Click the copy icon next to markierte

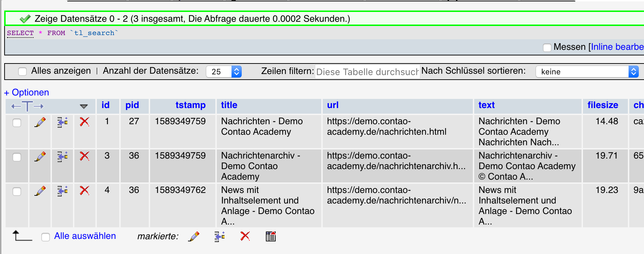click(x=220, y=236)
